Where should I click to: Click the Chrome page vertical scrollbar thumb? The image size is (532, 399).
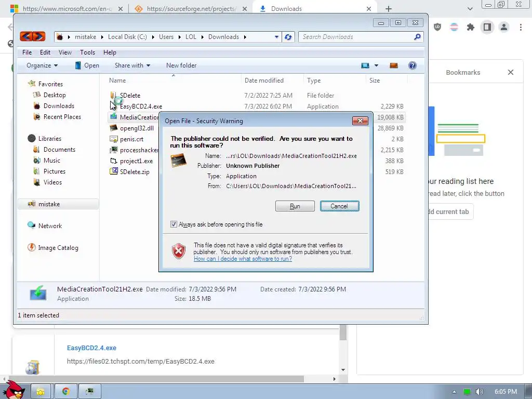(x=343, y=332)
